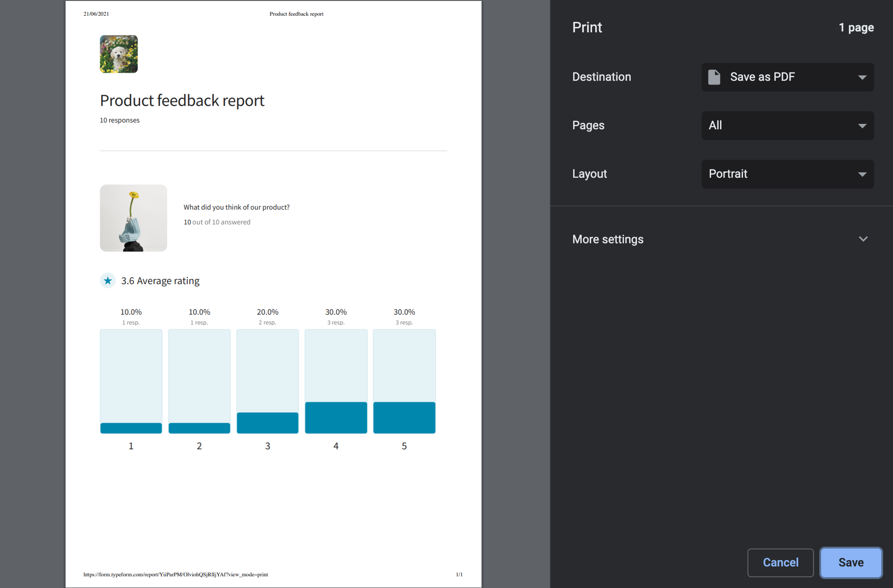The image size is (893, 588).
Task: Click the 1 page count indicator
Action: point(857,27)
